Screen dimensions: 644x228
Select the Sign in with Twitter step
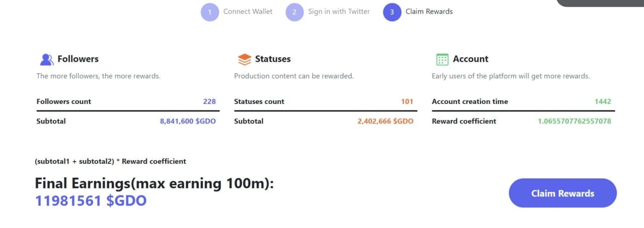(x=339, y=12)
